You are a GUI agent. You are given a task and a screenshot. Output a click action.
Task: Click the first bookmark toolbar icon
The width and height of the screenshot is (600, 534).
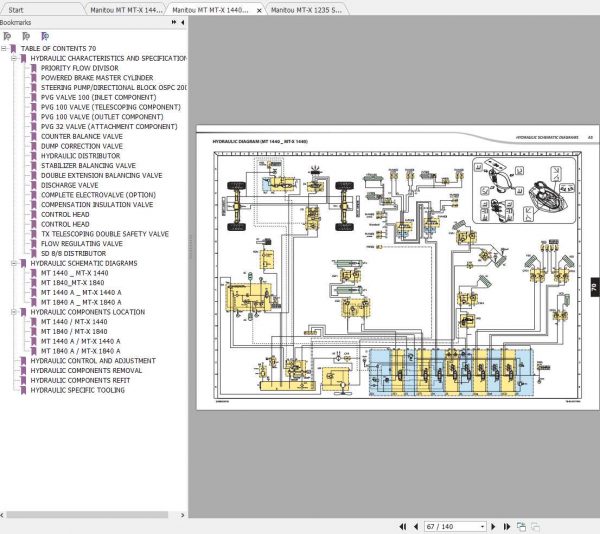(x=7, y=36)
